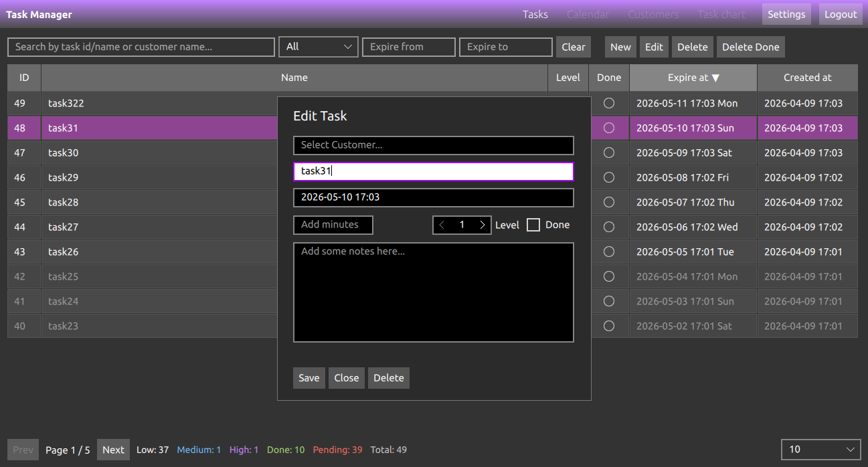Sort by the Name column header
The image size is (868, 467).
[x=294, y=78]
